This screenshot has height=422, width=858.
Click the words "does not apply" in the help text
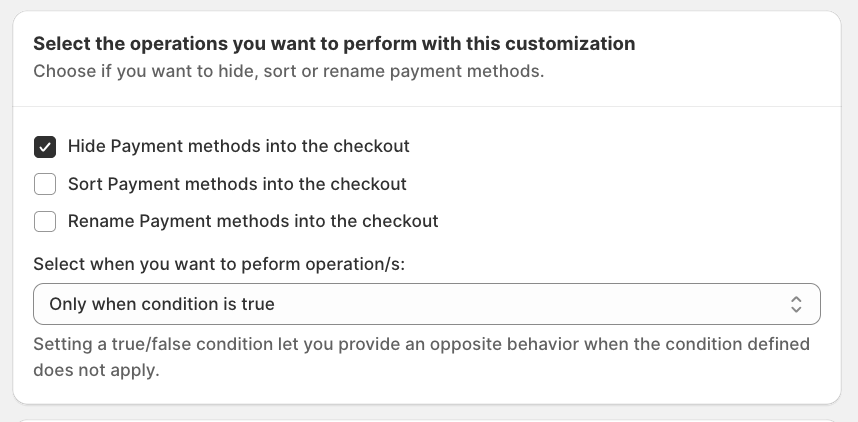tap(96, 370)
